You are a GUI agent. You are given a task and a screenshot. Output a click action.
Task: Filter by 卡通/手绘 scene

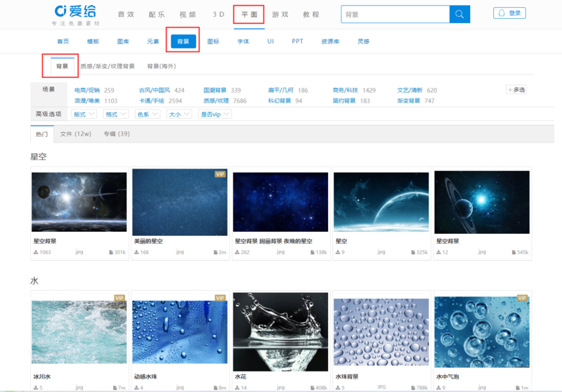pyautogui.click(x=152, y=101)
